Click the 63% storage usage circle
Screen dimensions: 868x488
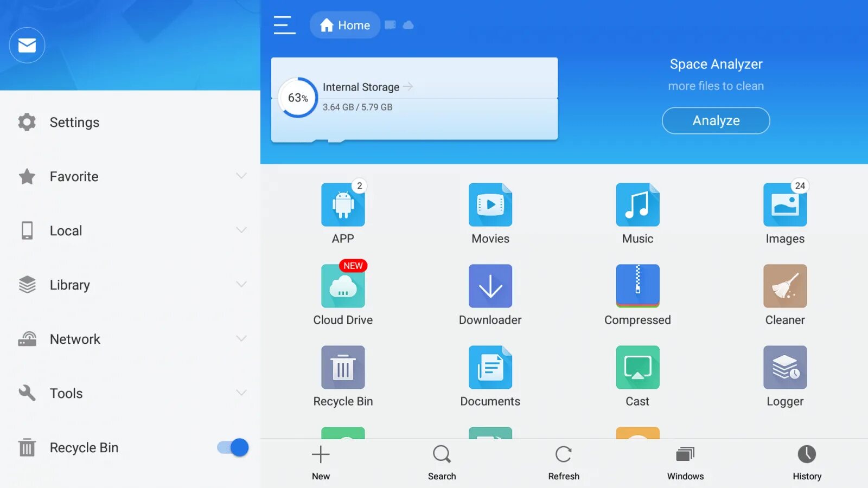298,98
